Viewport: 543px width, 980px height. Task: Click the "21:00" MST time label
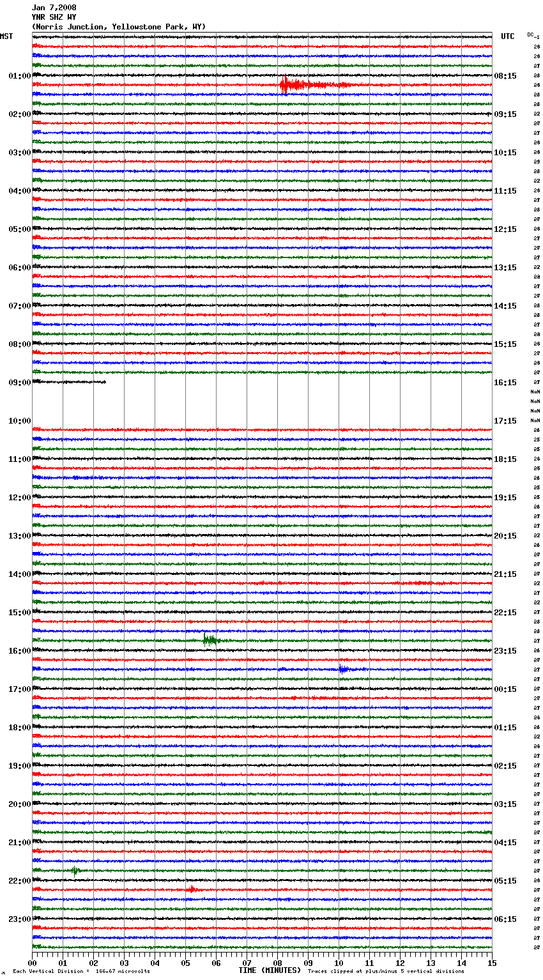(20, 843)
